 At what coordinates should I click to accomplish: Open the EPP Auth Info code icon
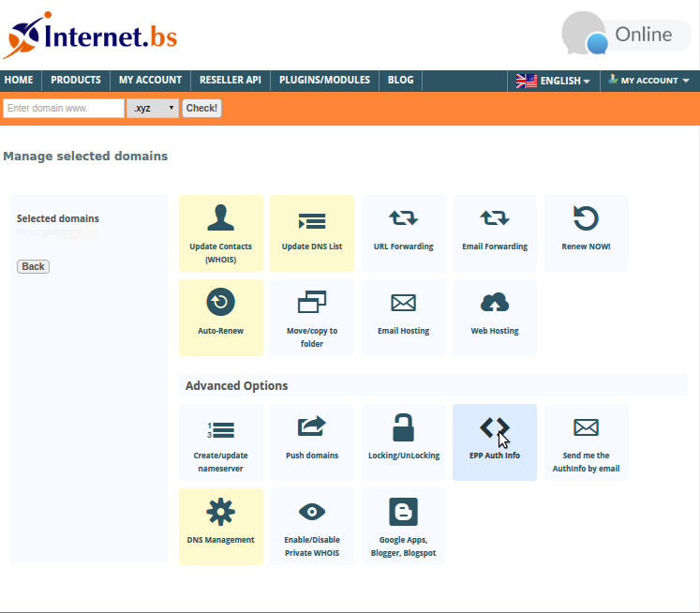click(494, 428)
